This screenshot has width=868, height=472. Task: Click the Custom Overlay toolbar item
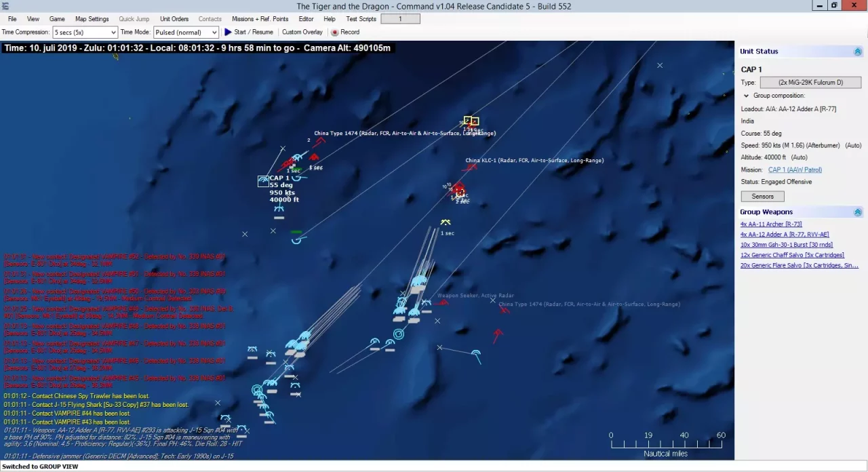pos(302,32)
